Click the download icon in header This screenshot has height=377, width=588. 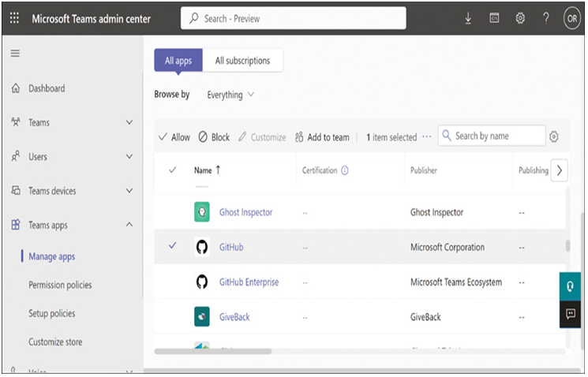pos(468,18)
